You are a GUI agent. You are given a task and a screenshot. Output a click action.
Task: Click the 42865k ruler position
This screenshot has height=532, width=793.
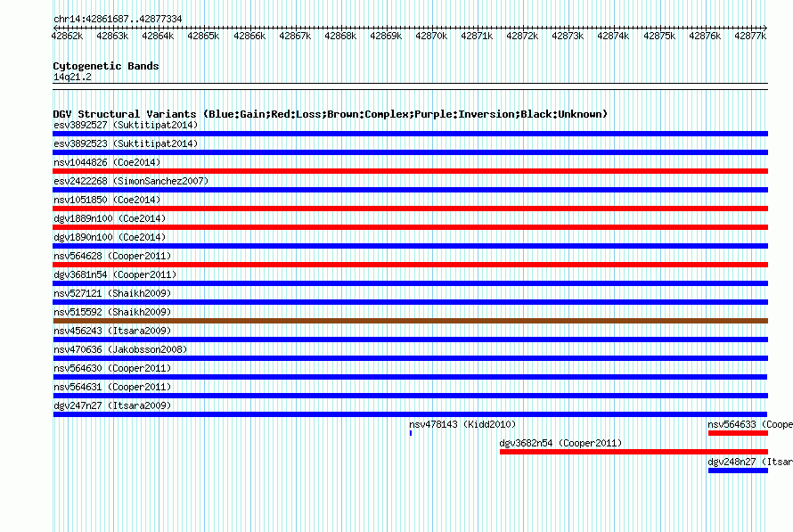click(203, 36)
